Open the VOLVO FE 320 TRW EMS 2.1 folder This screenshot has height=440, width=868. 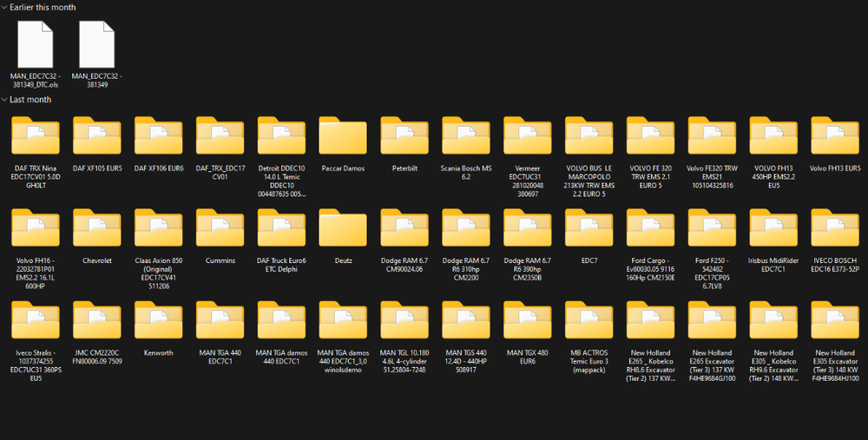click(x=650, y=135)
